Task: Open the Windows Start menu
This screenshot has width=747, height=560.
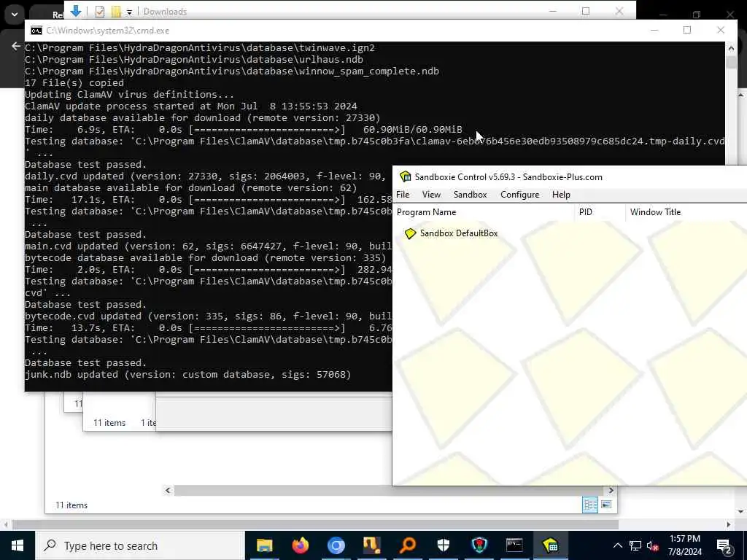Action: tap(18, 545)
